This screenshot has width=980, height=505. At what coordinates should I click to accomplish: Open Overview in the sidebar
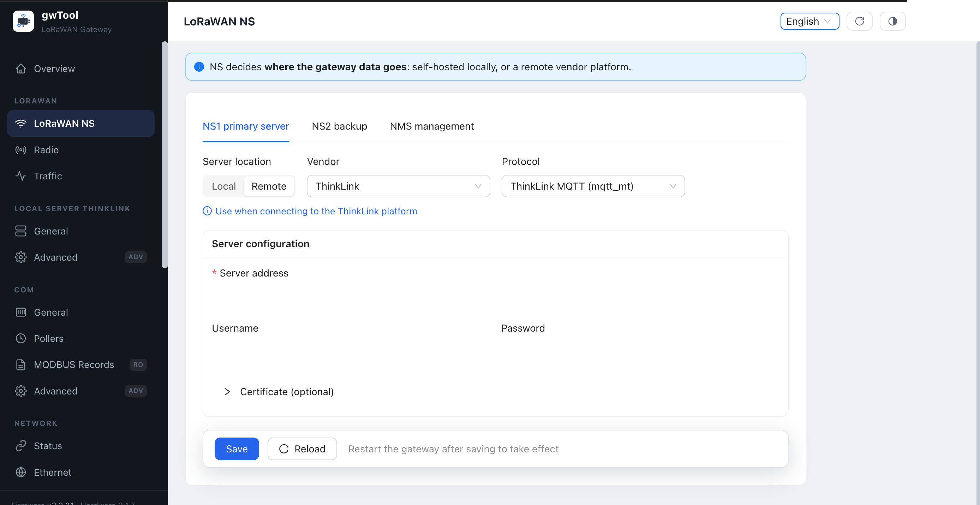pyautogui.click(x=80, y=69)
